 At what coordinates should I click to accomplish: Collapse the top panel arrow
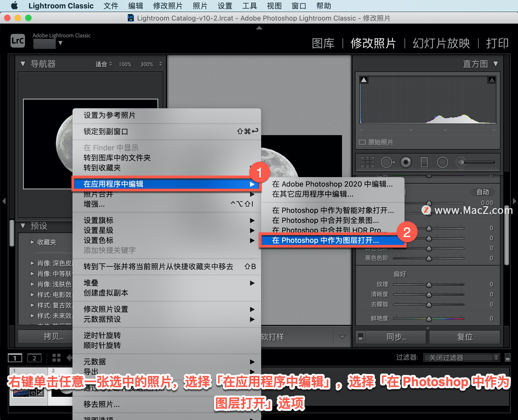[x=259, y=28]
